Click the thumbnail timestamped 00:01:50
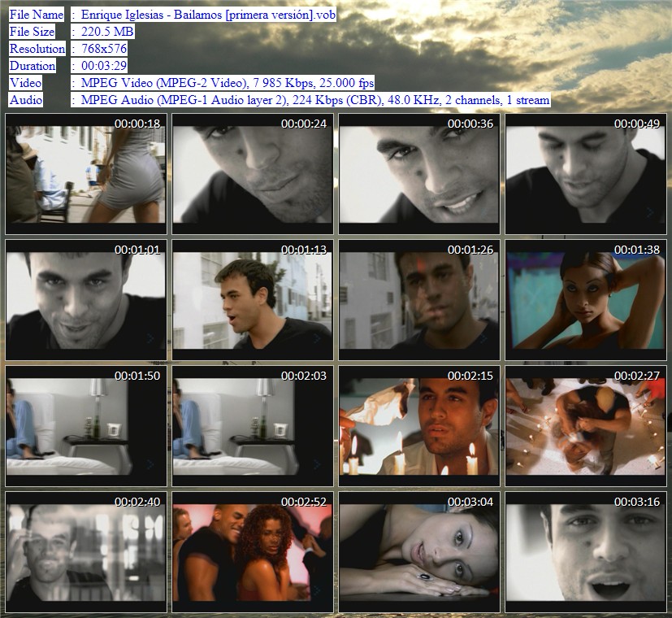The image size is (672, 618). (x=85, y=426)
